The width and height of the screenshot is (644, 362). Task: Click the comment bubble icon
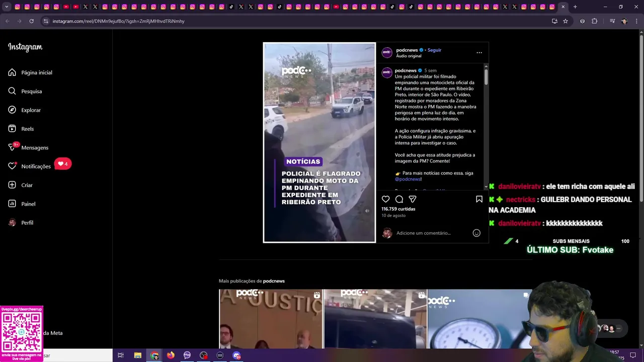pyautogui.click(x=399, y=199)
